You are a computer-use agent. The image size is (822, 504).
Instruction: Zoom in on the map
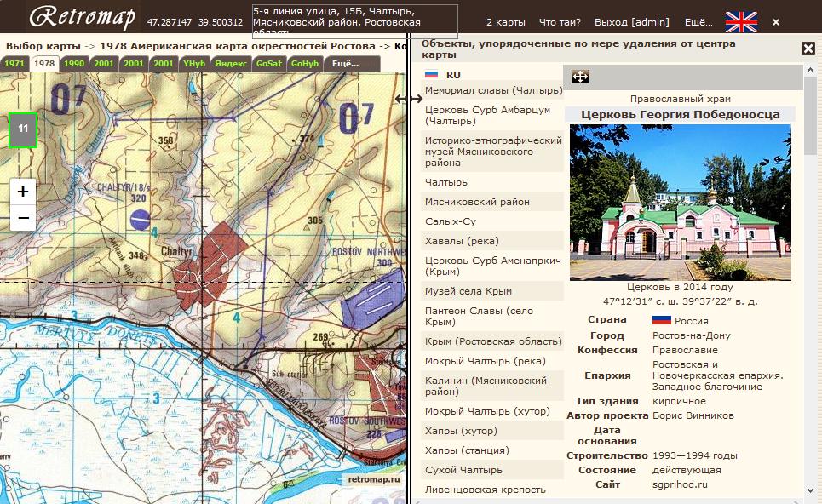point(23,192)
